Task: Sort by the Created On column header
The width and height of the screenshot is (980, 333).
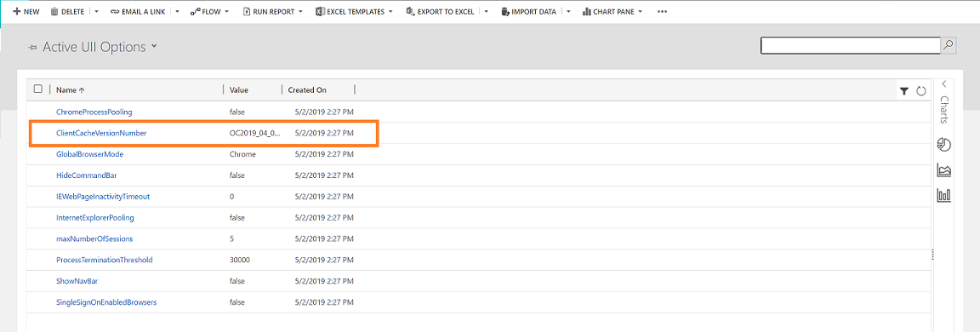Action: 307,90
